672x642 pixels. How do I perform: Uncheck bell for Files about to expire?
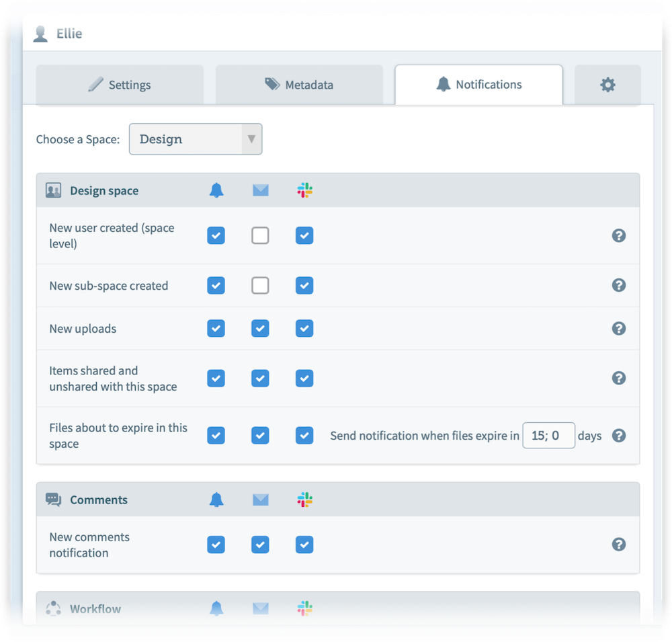[216, 436]
